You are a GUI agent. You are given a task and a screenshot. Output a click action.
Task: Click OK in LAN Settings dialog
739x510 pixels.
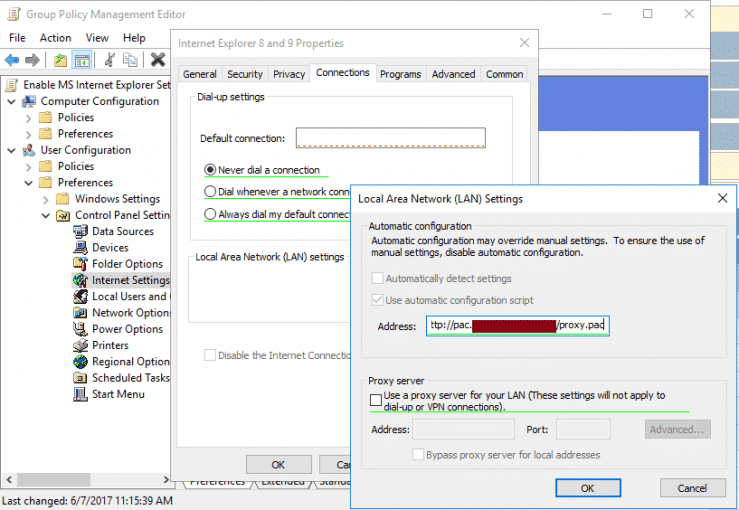point(587,488)
